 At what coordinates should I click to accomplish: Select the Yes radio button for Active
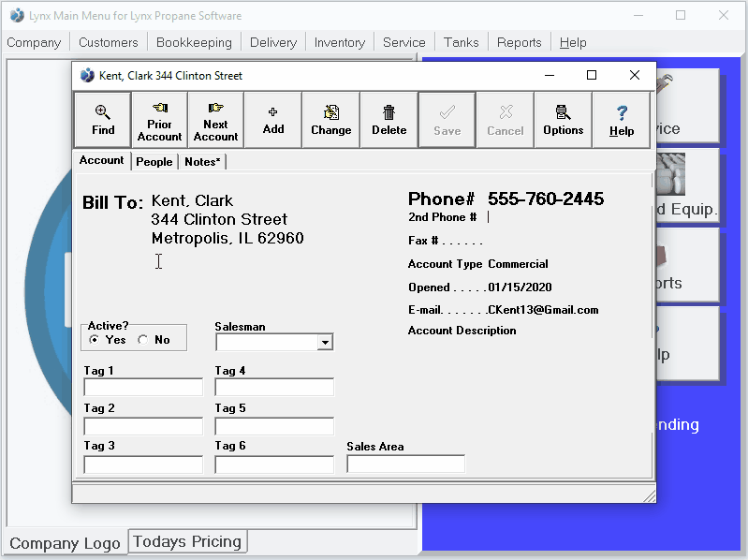click(x=95, y=340)
